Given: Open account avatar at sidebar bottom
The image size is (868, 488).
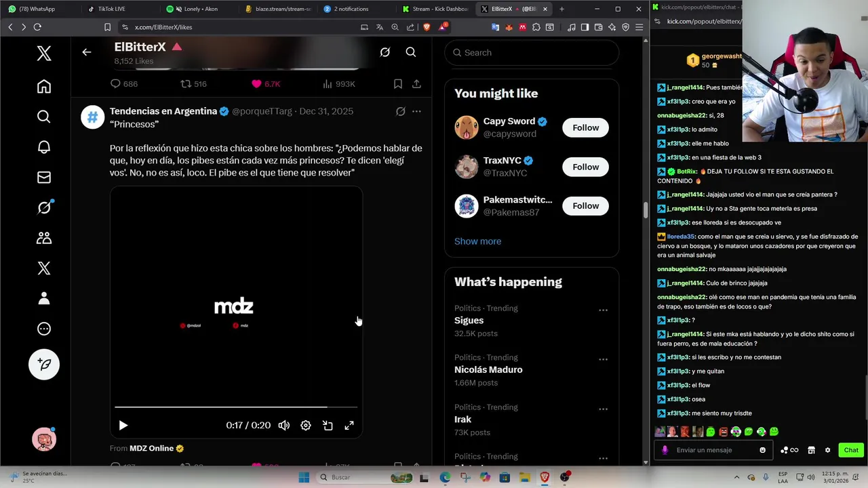Looking at the screenshot, I should 44,439.
